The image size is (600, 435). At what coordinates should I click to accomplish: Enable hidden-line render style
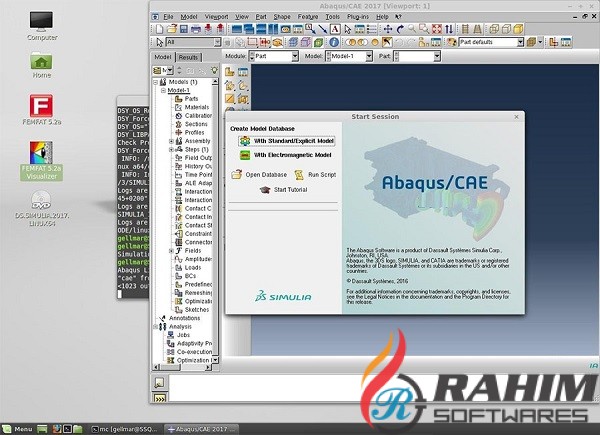point(506,29)
